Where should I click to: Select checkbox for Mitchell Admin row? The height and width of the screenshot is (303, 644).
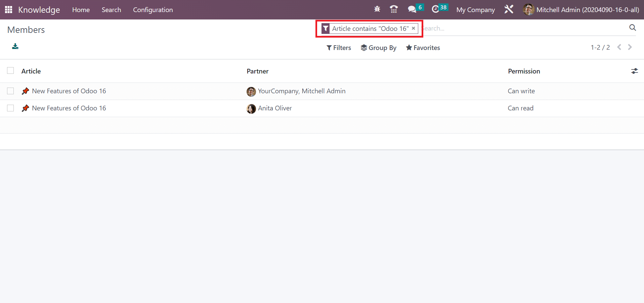point(11,91)
